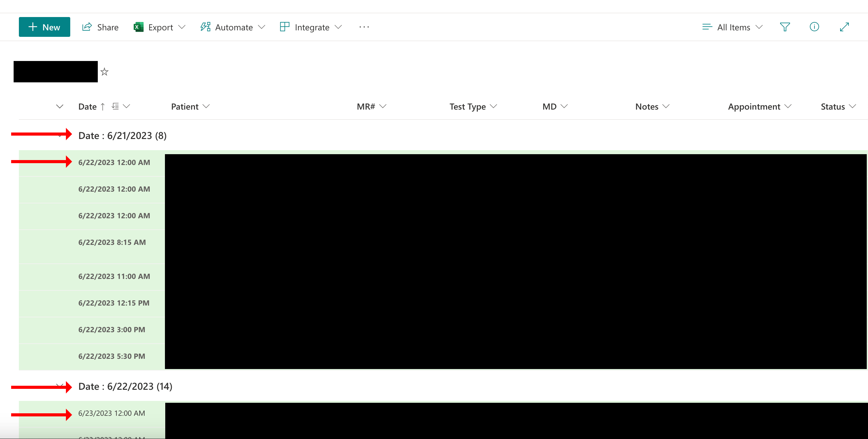The height and width of the screenshot is (439, 868).
Task: Open the Share option
Action: 100,27
